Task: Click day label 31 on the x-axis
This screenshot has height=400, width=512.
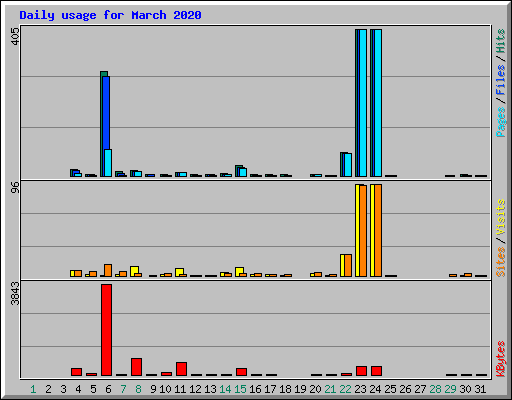Action: tap(480, 389)
